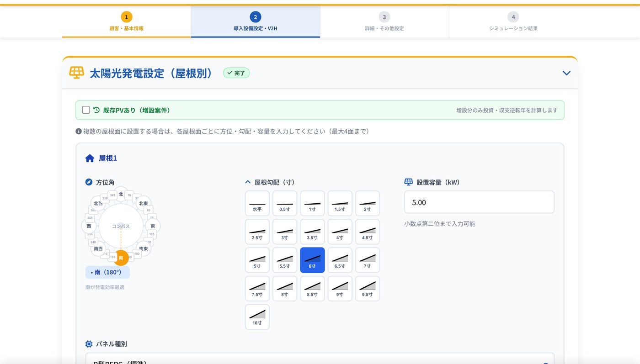
Task: Click the center コンパス dial
Action: coord(121,226)
